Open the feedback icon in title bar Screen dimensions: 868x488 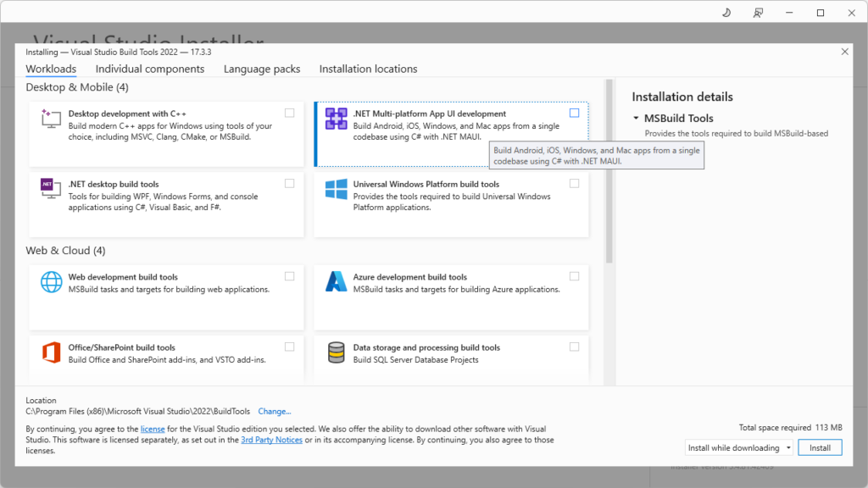point(758,13)
